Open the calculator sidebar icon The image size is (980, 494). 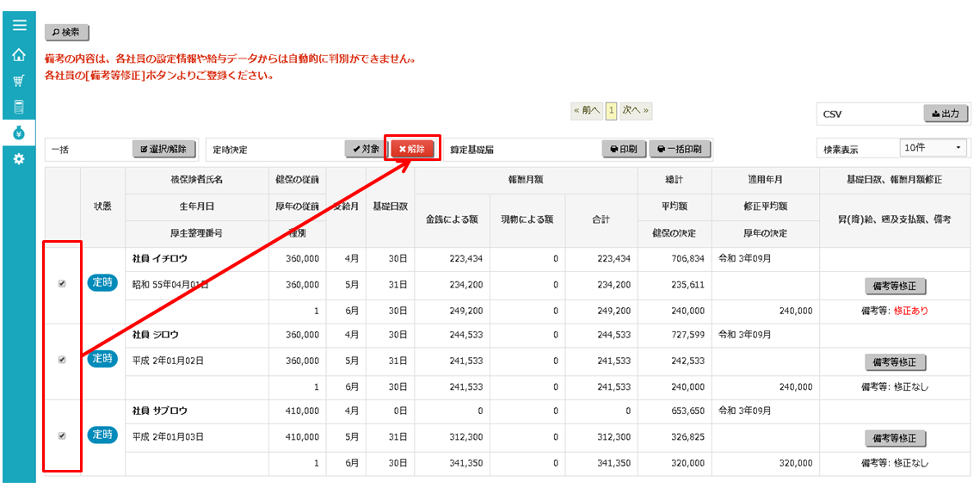(19, 107)
